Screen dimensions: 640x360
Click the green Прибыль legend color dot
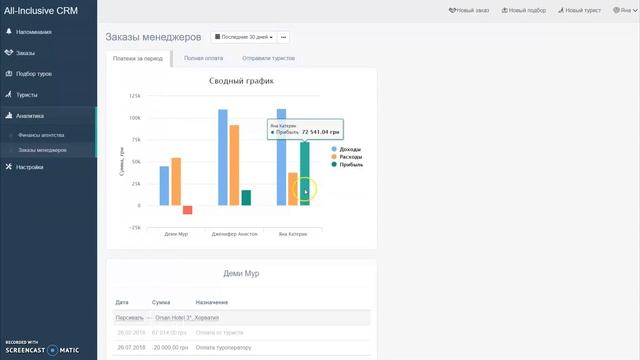click(334, 164)
